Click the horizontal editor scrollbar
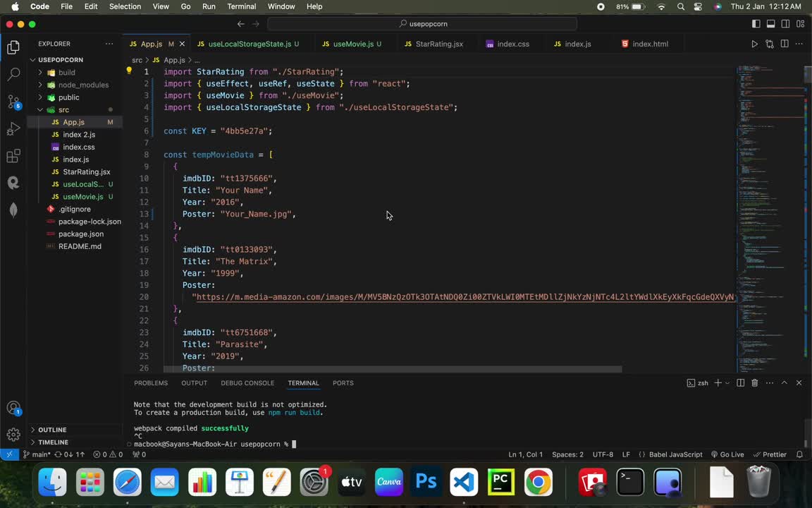Screen dimensions: 812x508 393,370
